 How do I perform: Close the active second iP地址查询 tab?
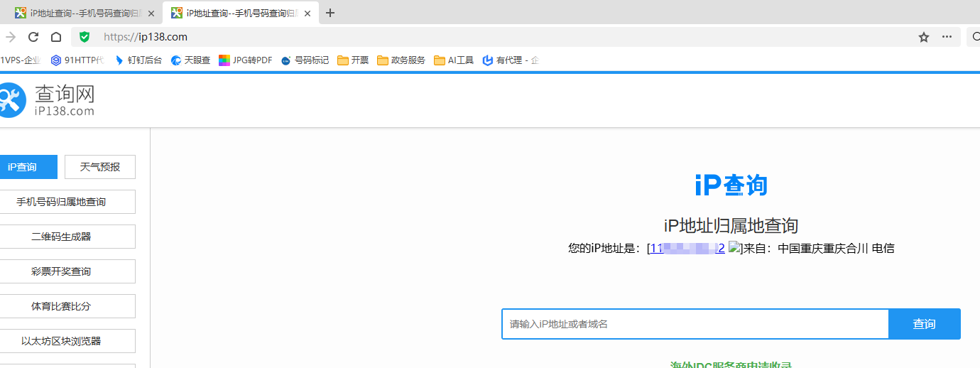(307, 13)
